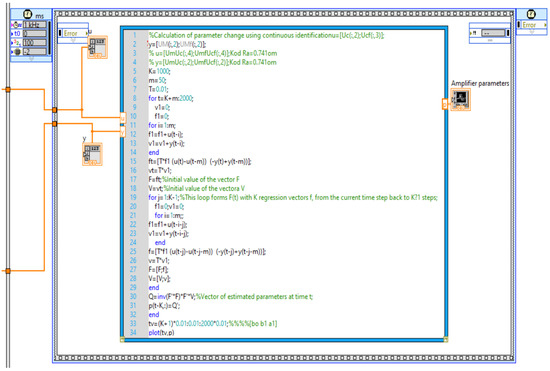The width and height of the screenshot is (550, 371).
Task: Select the y array indicator icon
Action: (x=92, y=154)
